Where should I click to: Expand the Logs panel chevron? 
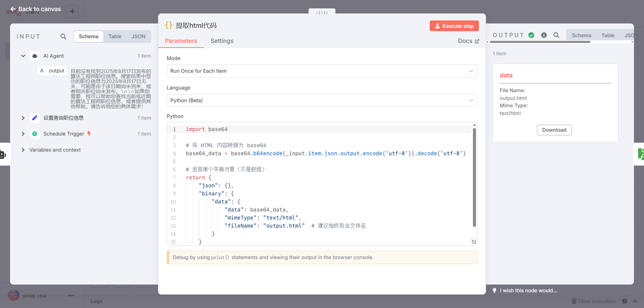[635, 301]
